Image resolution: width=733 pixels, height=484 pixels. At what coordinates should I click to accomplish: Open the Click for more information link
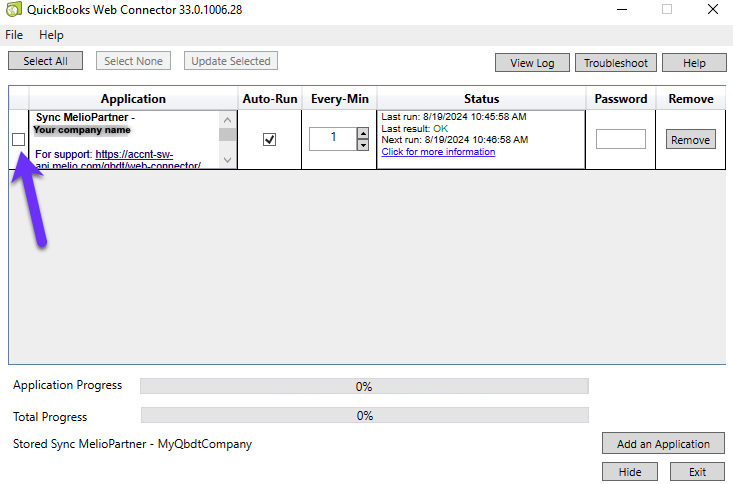coord(438,152)
